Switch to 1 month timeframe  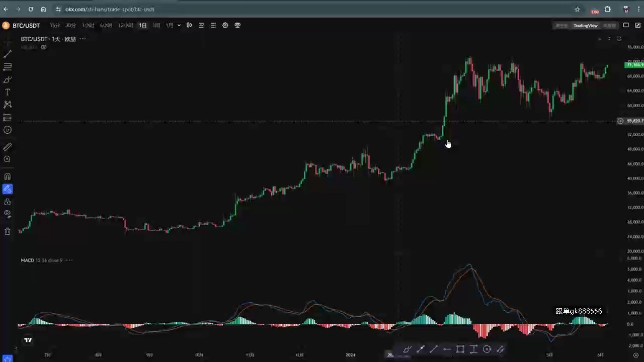click(x=170, y=25)
